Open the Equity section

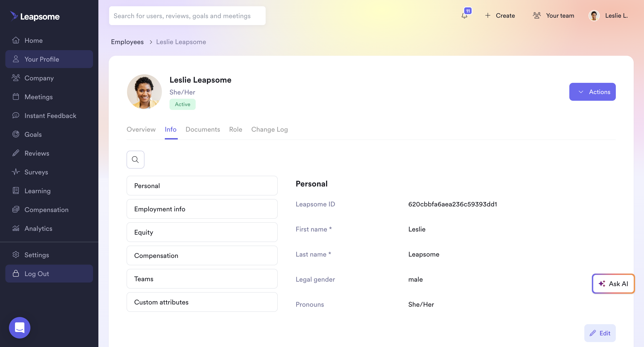coord(202,232)
